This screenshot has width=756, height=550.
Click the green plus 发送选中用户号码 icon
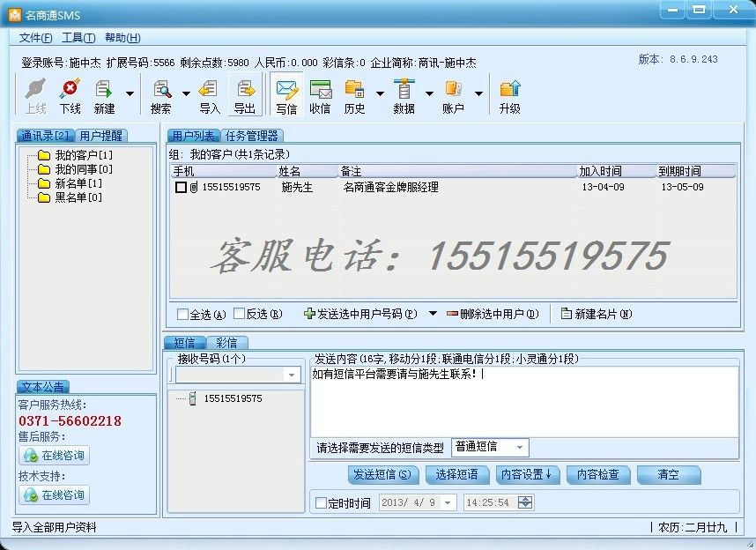click(x=309, y=314)
